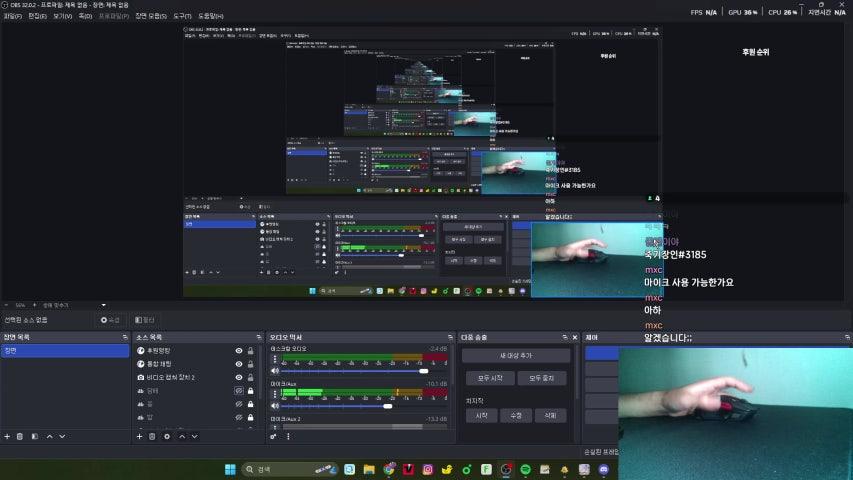Add a new scene with the plus icon
This screenshot has width=853, height=480.
[x=7, y=436]
